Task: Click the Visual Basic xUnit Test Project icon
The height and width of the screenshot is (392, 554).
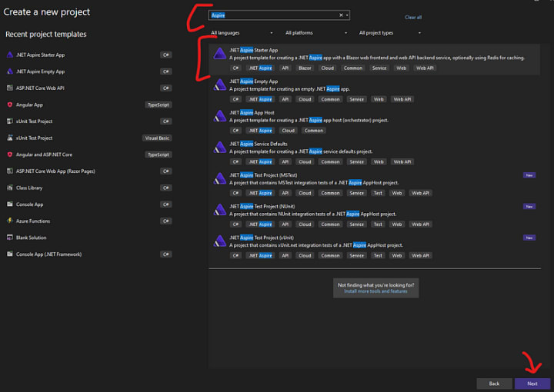Action: click(10, 138)
